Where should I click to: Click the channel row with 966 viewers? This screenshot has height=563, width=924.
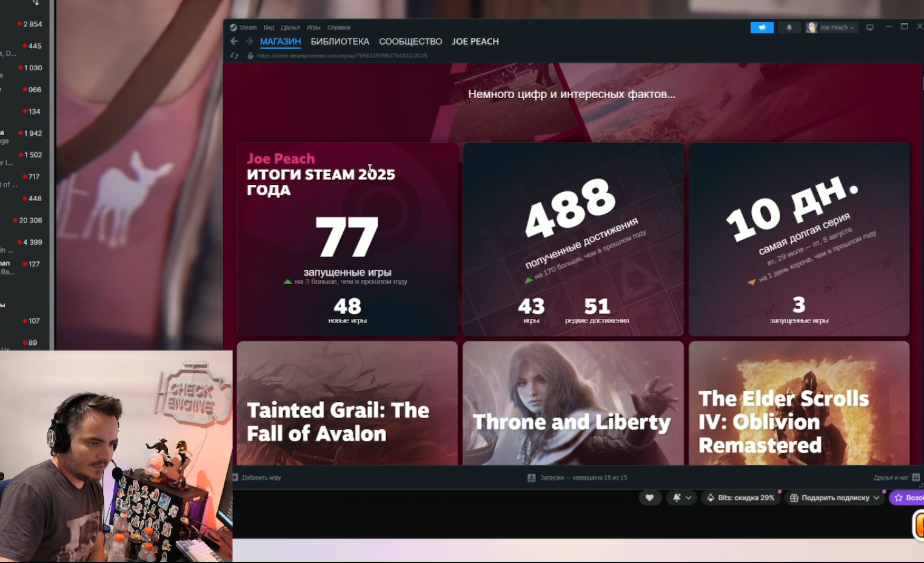(x=24, y=90)
